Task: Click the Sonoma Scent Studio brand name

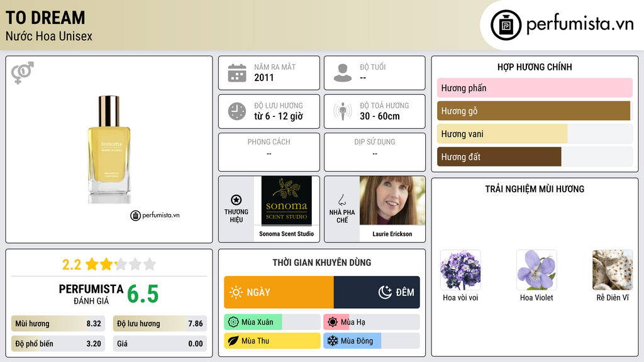Action: point(286,234)
